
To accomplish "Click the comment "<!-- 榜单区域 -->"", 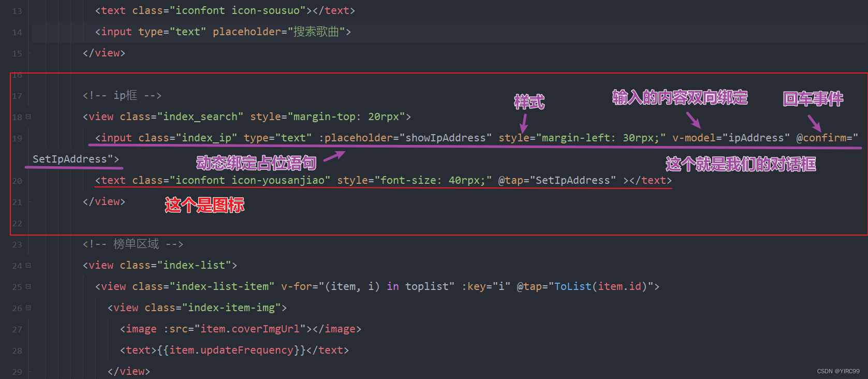I will pos(133,244).
